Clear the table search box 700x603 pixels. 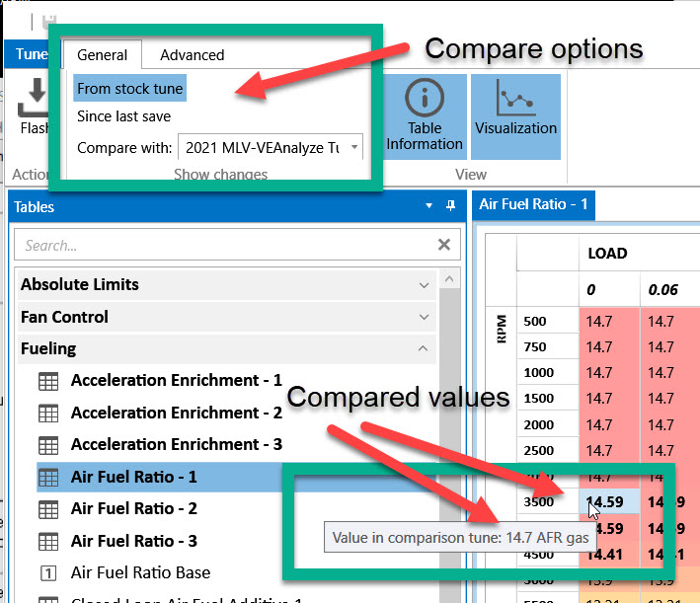click(x=443, y=245)
